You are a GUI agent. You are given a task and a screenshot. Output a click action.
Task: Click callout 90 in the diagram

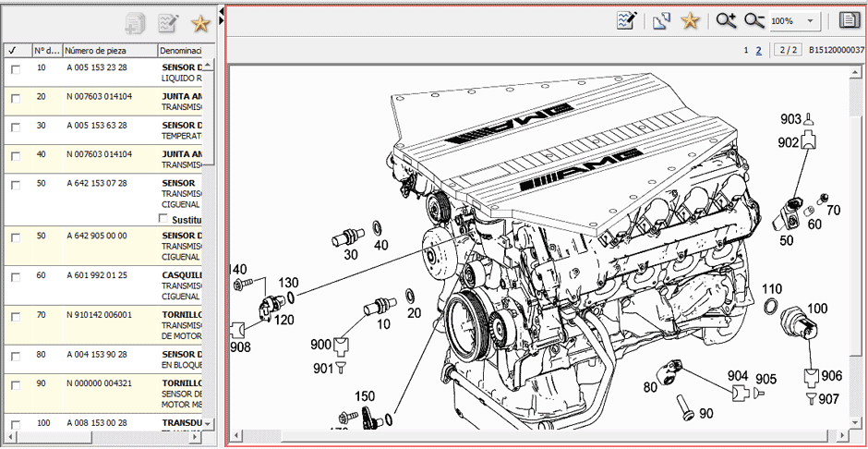[706, 413]
